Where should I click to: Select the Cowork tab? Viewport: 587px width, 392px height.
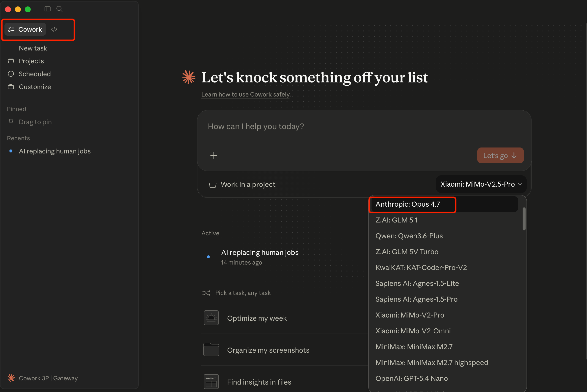point(25,29)
